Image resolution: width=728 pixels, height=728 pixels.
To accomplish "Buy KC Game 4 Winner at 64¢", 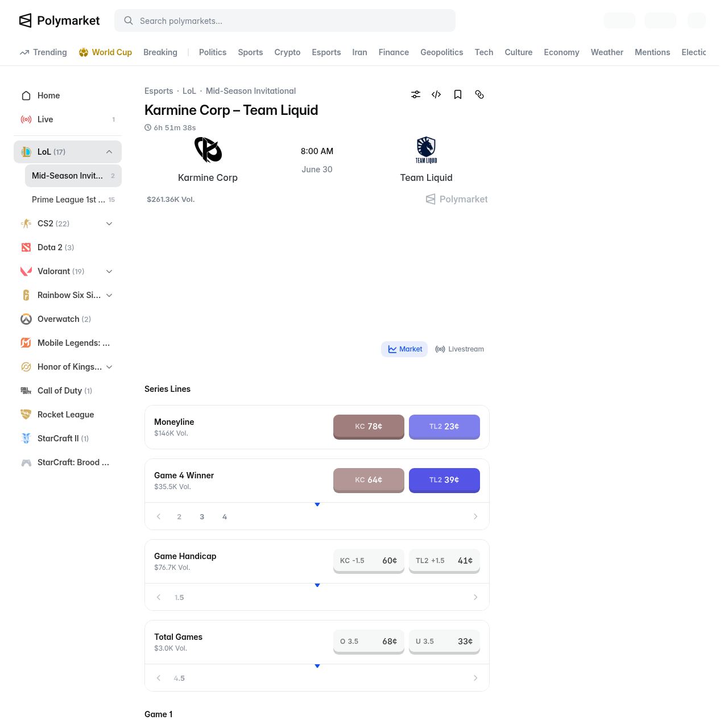I will (369, 480).
